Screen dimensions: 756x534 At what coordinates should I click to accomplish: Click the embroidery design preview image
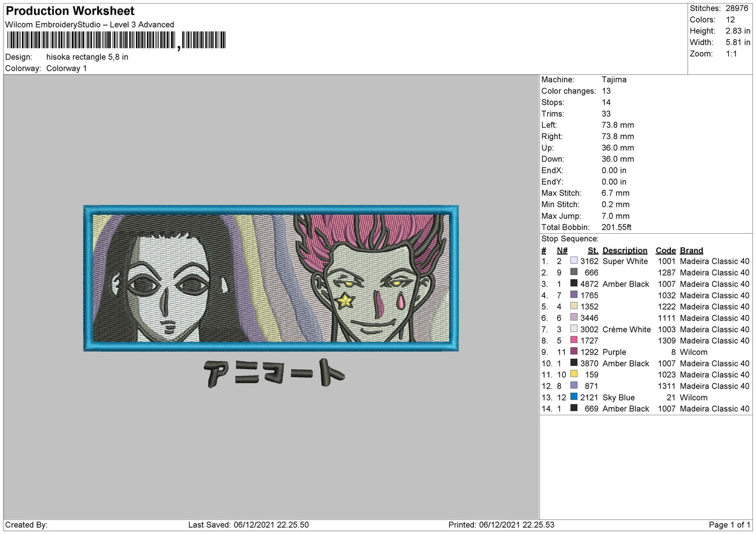coord(271,278)
